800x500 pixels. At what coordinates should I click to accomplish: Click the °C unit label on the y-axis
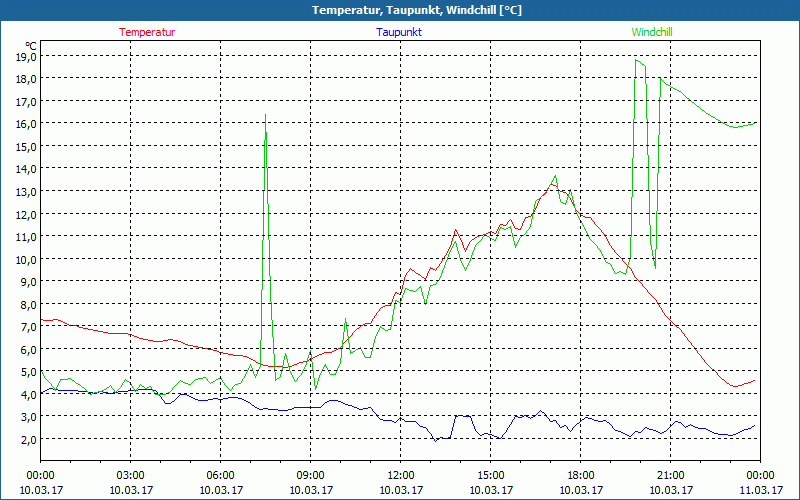(x=31, y=45)
